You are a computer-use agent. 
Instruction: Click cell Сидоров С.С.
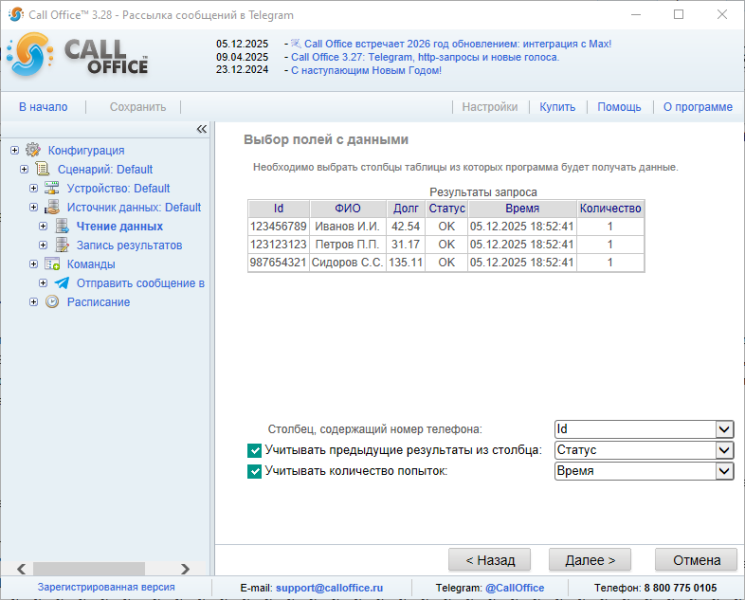click(x=348, y=262)
